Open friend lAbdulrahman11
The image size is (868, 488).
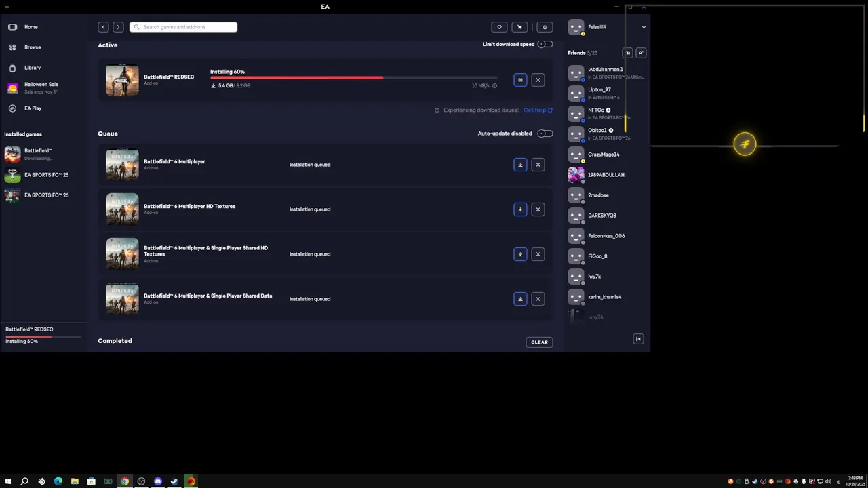click(607, 73)
